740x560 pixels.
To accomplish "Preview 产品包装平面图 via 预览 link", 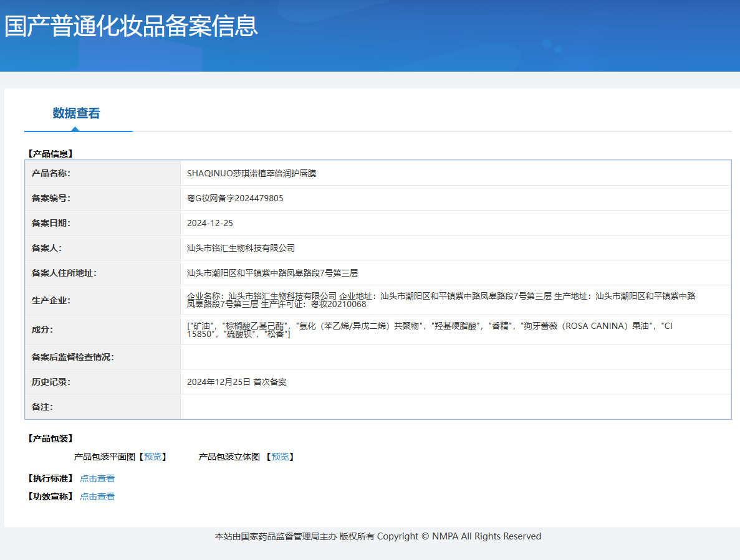I will 153,457.
